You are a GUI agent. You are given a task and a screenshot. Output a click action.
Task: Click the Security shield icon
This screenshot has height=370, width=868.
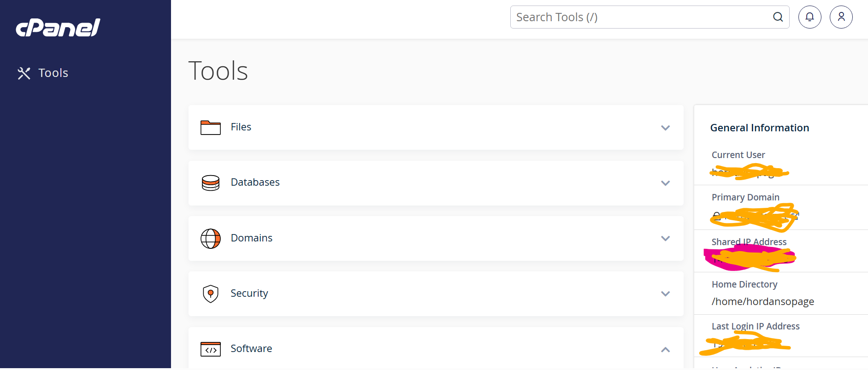point(211,294)
